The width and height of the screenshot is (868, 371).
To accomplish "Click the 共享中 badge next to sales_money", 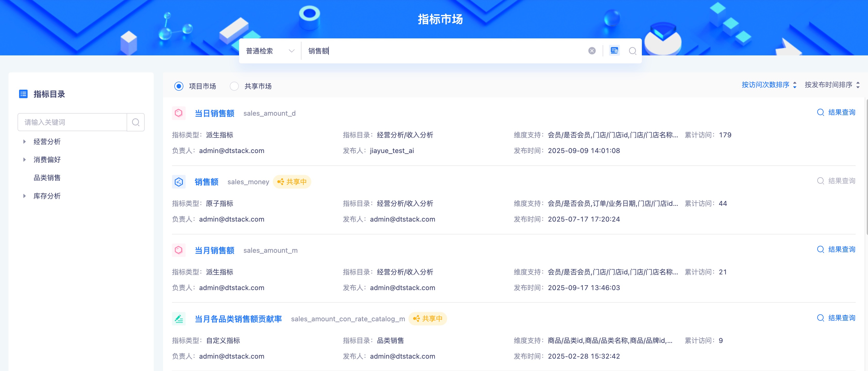I will pyautogui.click(x=292, y=182).
